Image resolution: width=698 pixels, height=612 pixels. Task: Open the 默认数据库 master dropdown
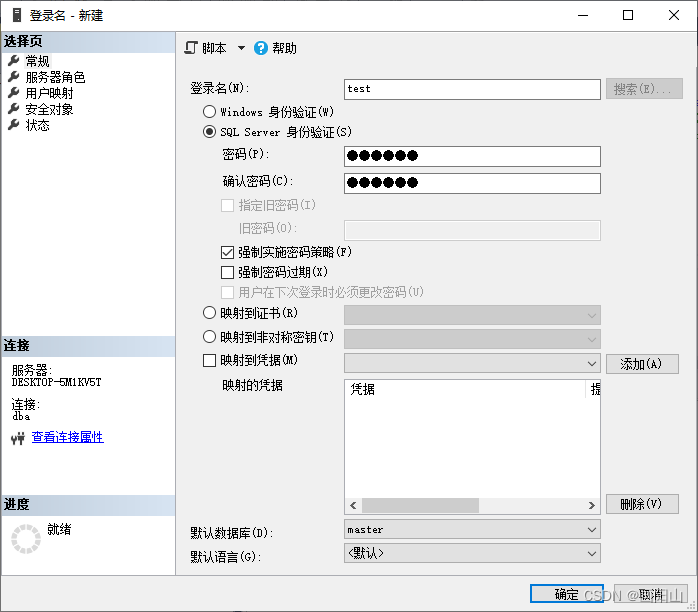(x=472, y=530)
